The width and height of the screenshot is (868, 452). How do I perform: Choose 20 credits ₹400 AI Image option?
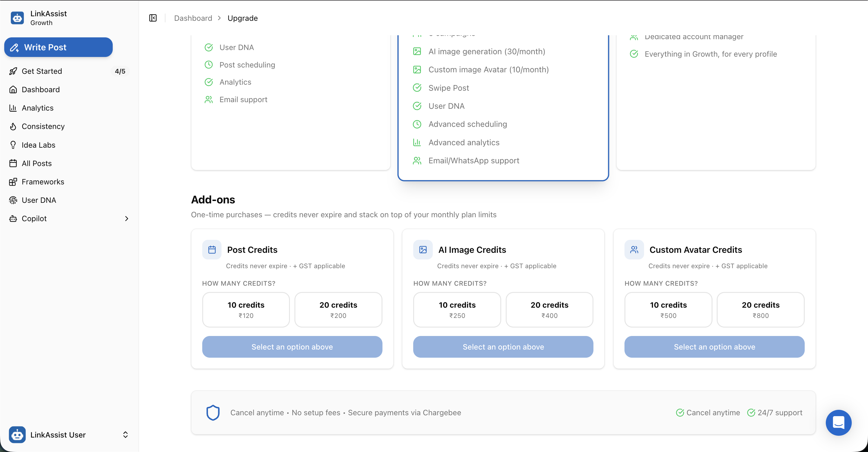coord(549,309)
